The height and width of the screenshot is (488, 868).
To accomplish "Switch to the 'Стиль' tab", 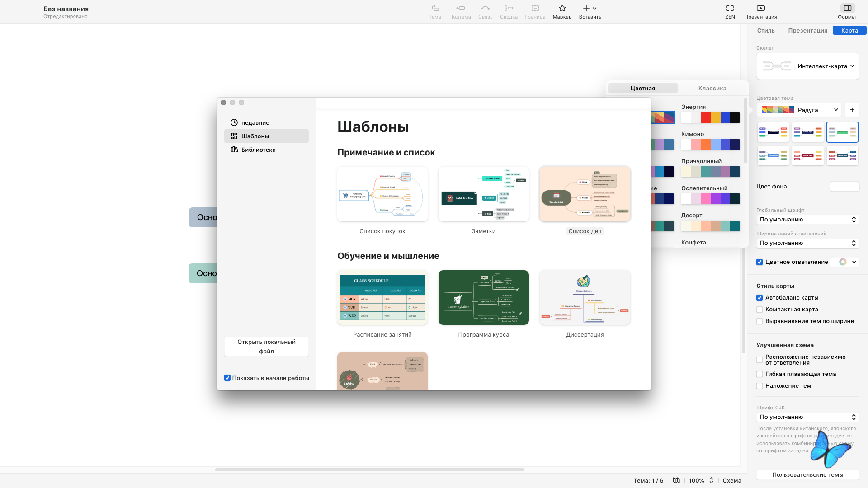I will (x=766, y=30).
